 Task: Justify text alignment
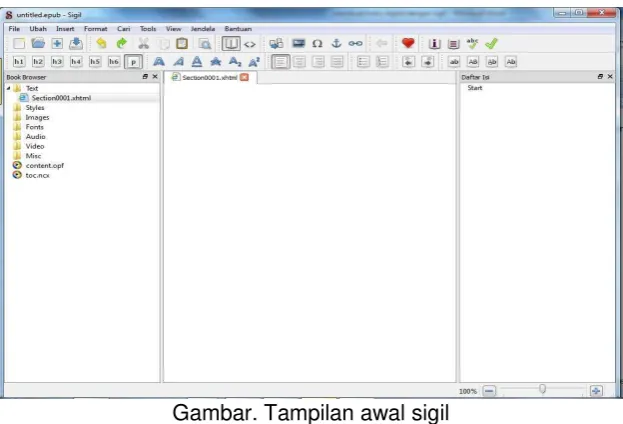point(337,62)
